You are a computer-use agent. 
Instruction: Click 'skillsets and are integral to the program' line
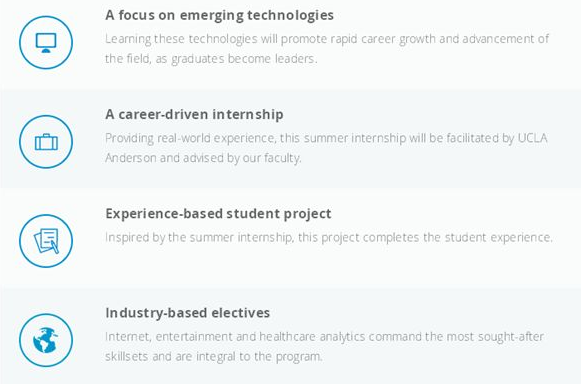(213, 357)
